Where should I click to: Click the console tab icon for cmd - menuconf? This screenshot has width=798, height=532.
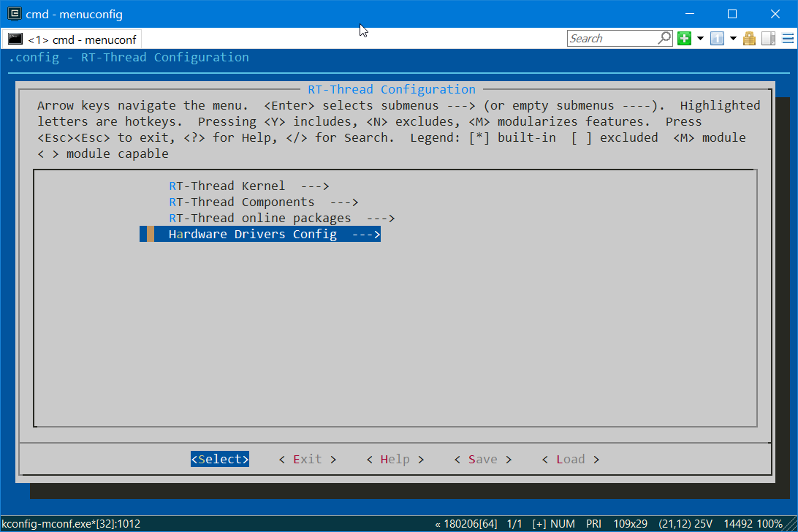point(15,39)
